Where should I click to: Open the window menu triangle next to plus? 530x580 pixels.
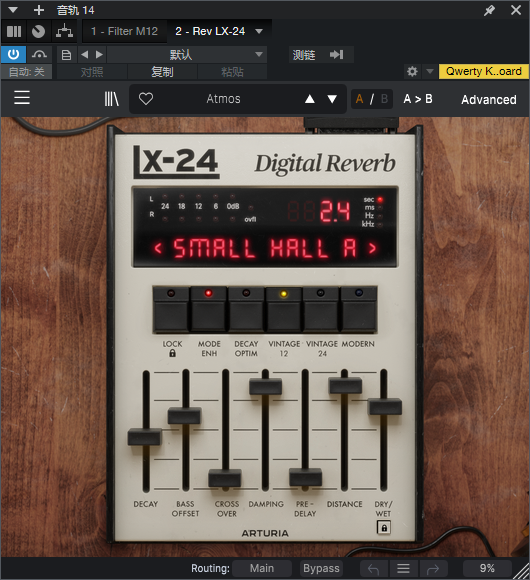13,10
